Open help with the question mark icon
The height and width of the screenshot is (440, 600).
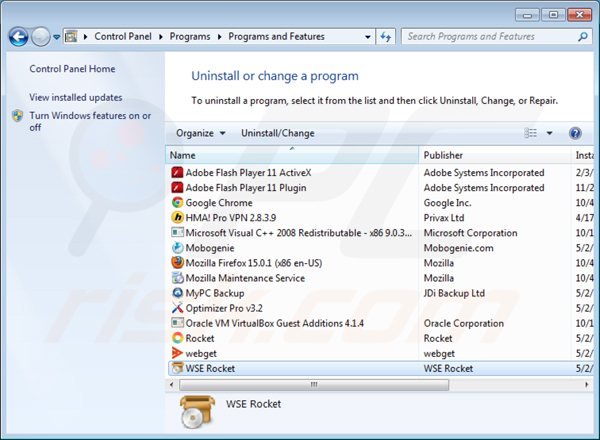click(x=575, y=133)
